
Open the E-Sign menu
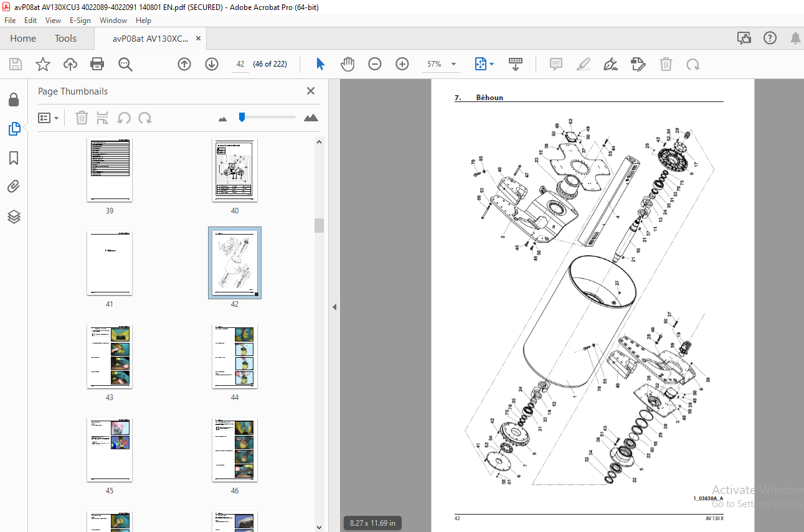(80, 21)
